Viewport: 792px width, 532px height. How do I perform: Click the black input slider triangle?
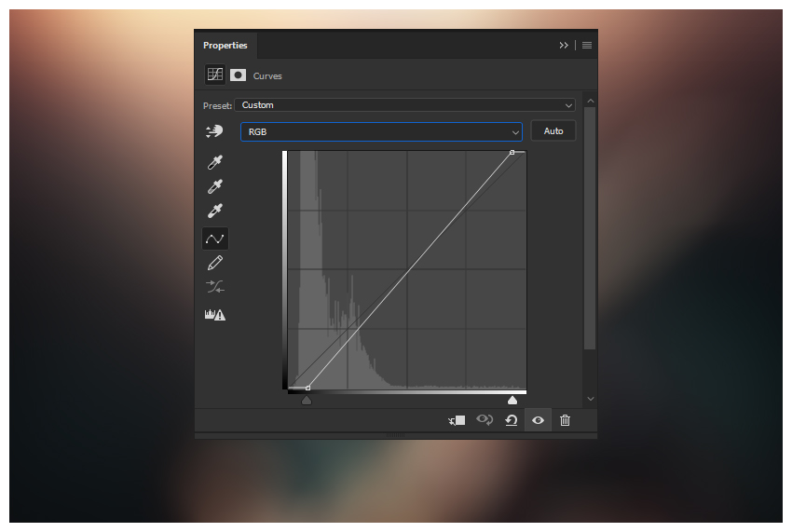pos(307,401)
